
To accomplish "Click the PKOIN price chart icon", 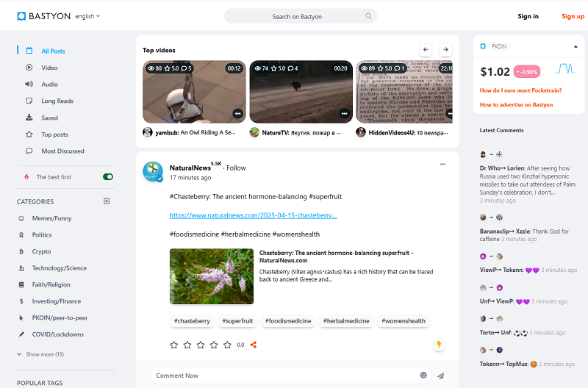I will coord(565,68).
